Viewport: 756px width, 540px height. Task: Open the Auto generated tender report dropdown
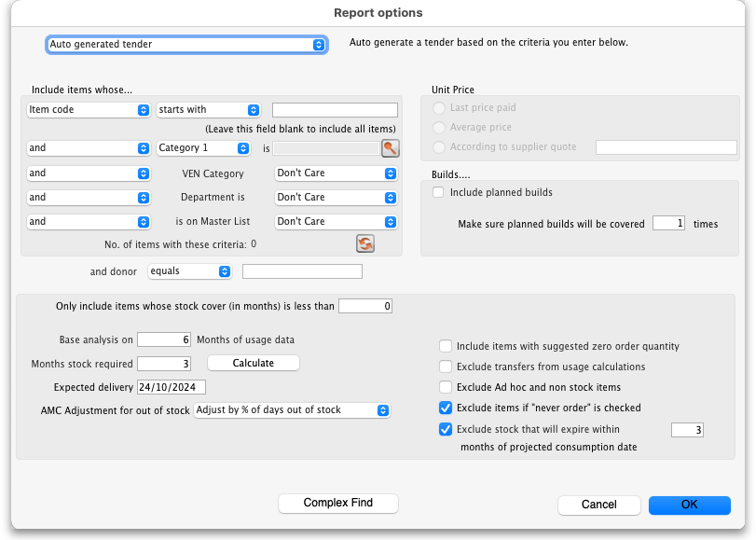(186, 44)
